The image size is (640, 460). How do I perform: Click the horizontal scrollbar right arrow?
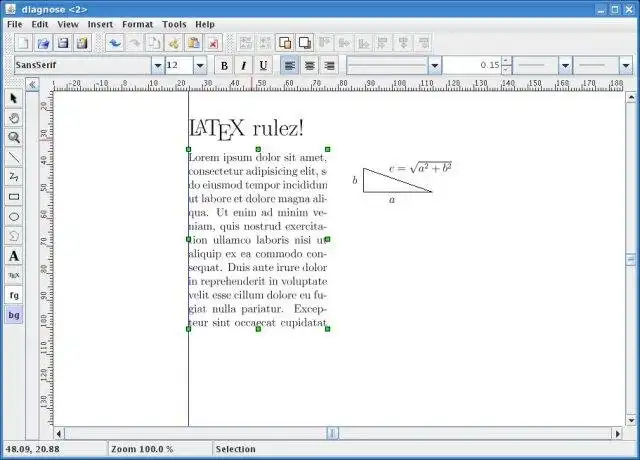pos(618,433)
